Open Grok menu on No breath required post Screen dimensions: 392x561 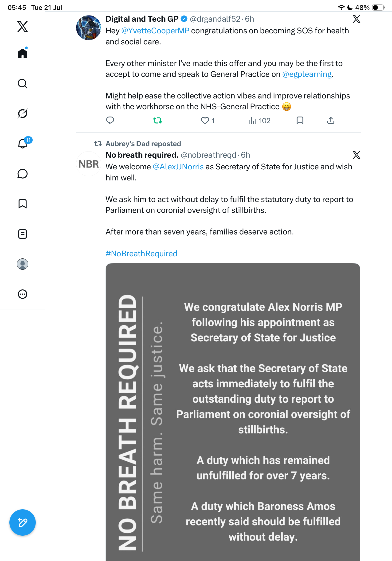pyautogui.click(x=356, y=155)
